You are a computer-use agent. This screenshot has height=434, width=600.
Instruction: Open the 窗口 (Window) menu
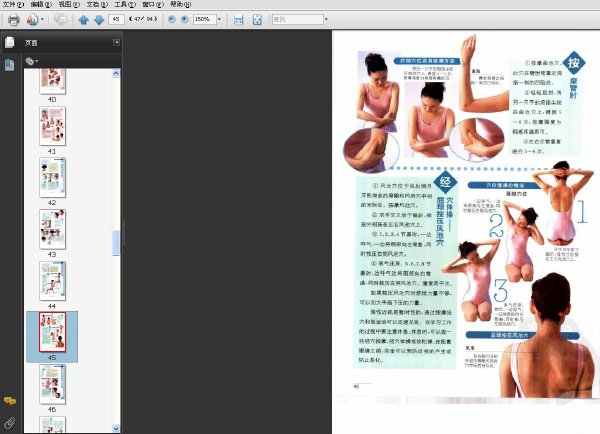[153, 5]
